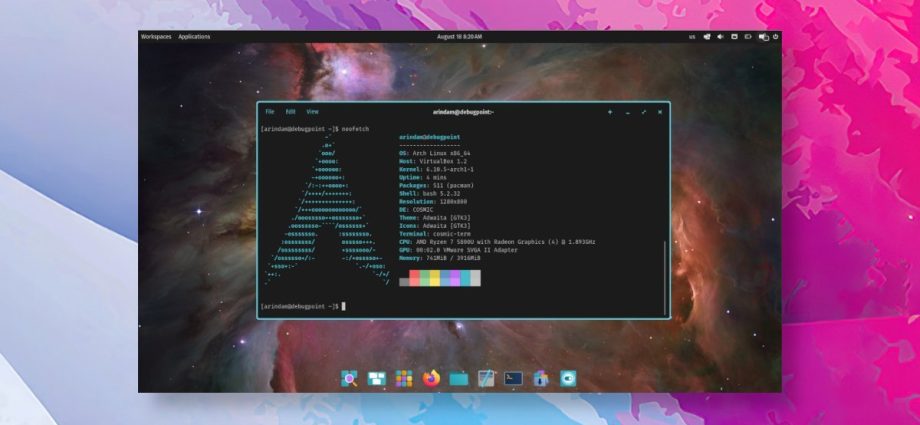Click the purple block in neofetch palette
920x425 pixels.
[455, 278]
